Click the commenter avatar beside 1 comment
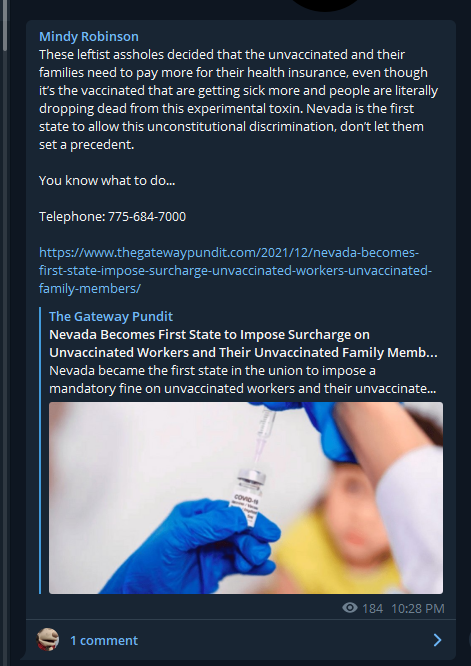 [x=48, y=640]
